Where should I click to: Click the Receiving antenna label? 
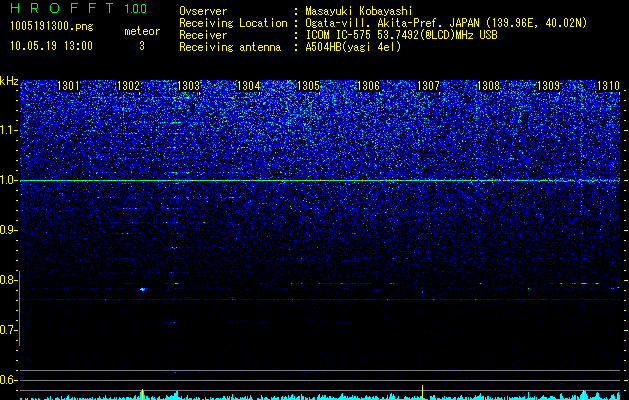pyautogui.click(x=230, y=47)
